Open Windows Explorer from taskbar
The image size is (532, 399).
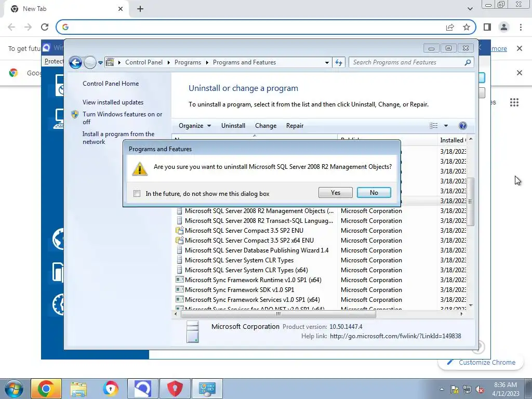(x=78, y=389)
